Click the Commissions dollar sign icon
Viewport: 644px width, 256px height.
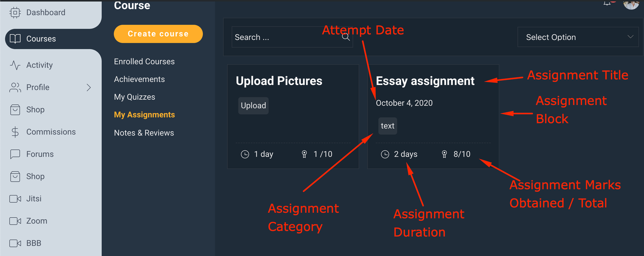click(15, 132)
